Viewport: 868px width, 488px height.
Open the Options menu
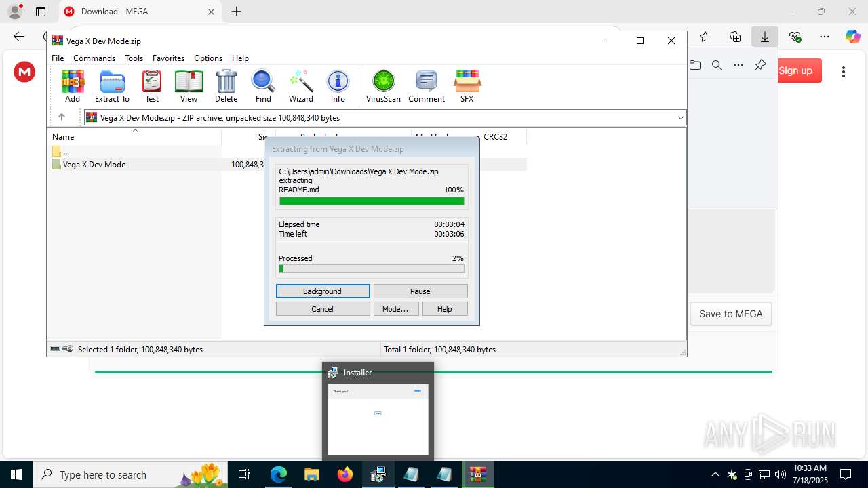pyautogui.click(x=208, y=58)
